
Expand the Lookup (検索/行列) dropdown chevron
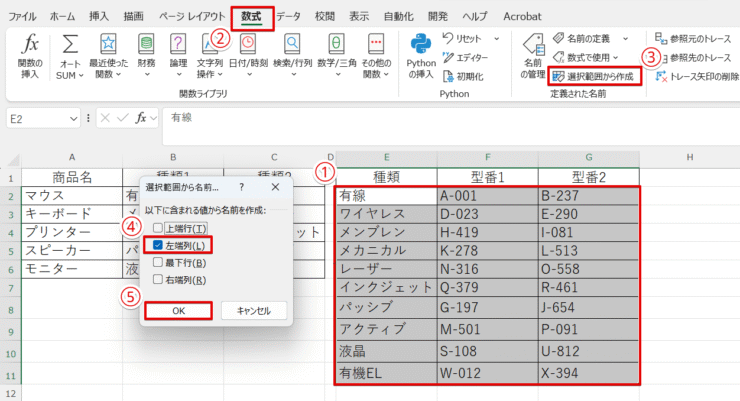pyautogui.click(x=293, y=75)
